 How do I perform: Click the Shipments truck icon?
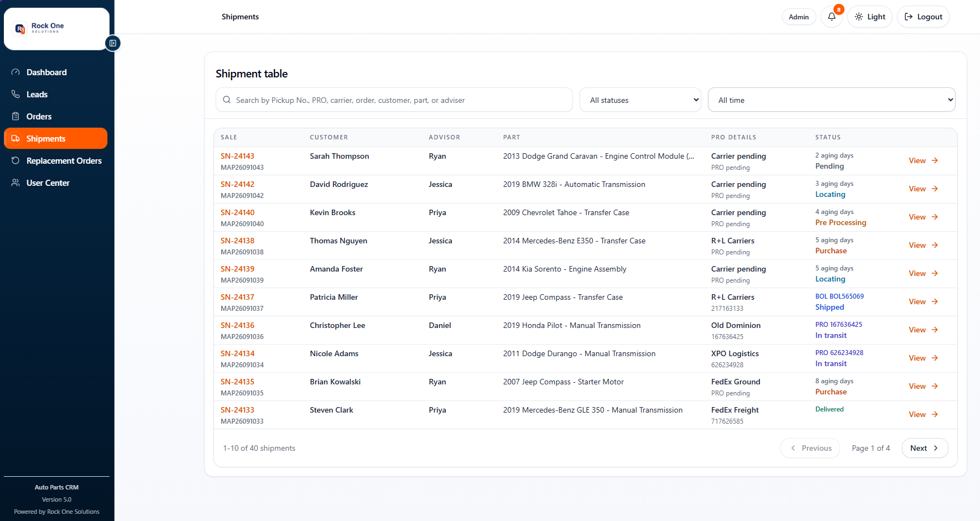[15, 139]
